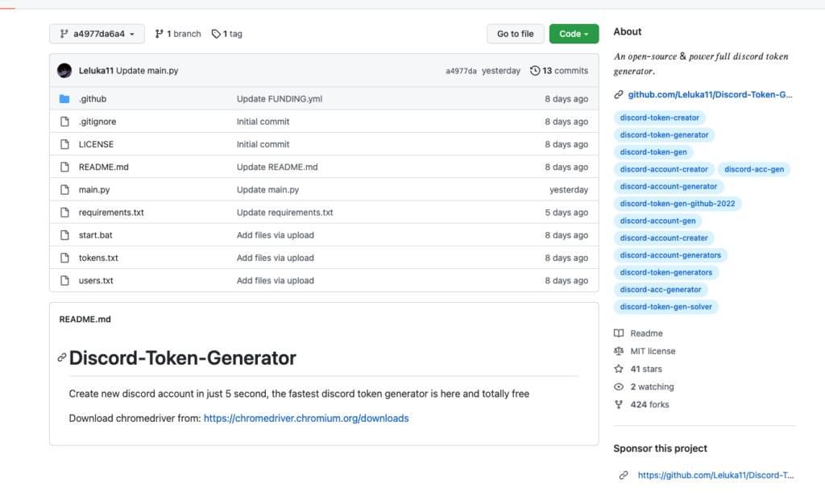This screenshot has width=825, height=504.
Task: Click the forks icon in About
Action: pos(619,404)
